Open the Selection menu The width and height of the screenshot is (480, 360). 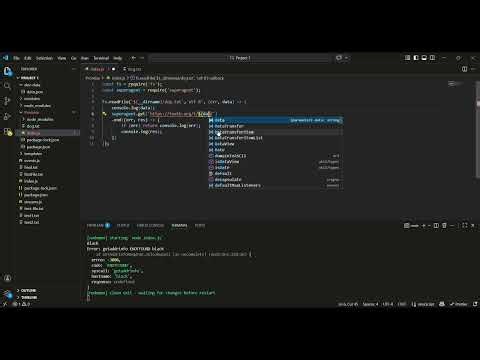pyautogui.click(x=44, y=58)
